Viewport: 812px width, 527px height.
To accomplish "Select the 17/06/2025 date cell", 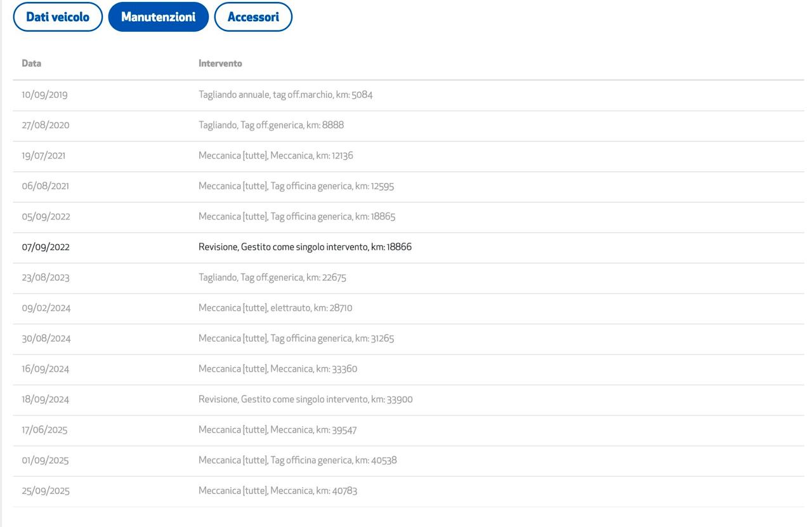I will pos(44,430).
